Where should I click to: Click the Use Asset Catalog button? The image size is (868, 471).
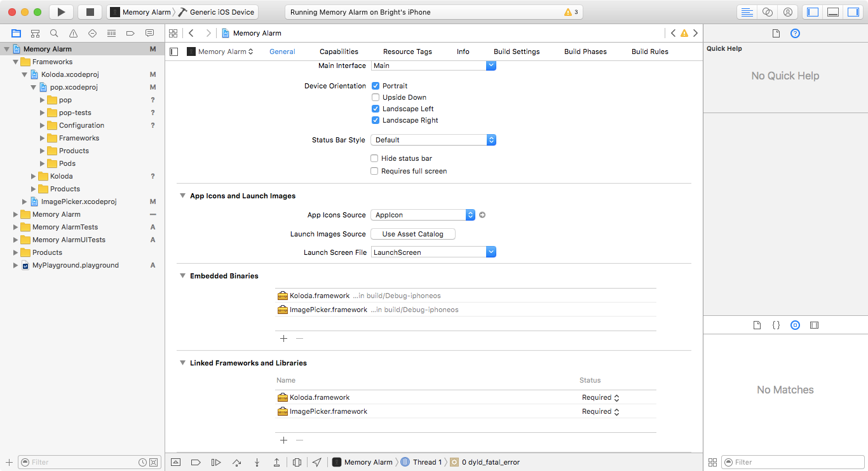point(413,234)
